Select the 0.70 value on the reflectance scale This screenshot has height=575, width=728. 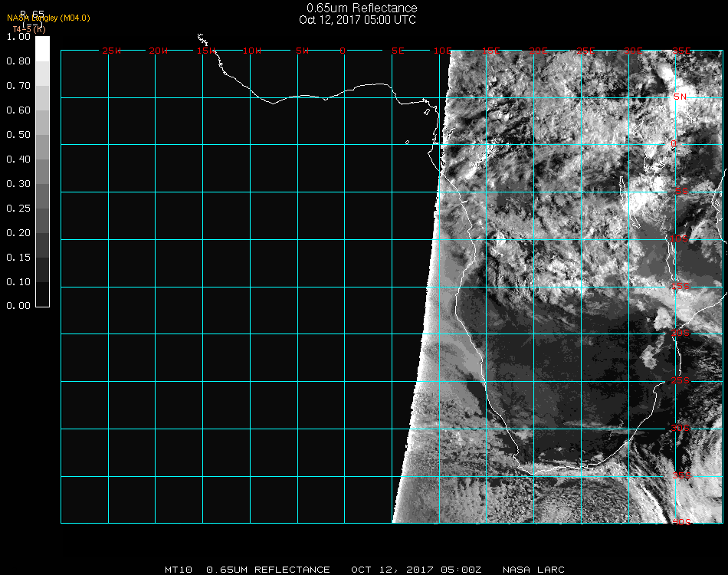(x=18, y=86)
